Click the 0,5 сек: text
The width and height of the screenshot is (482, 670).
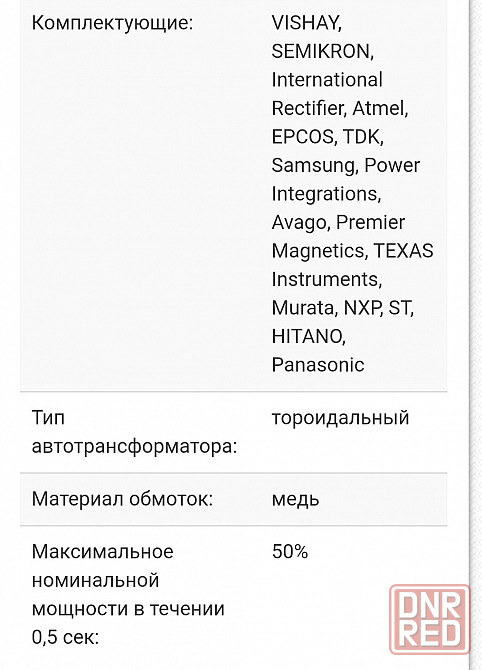click(x=65, y=637)
